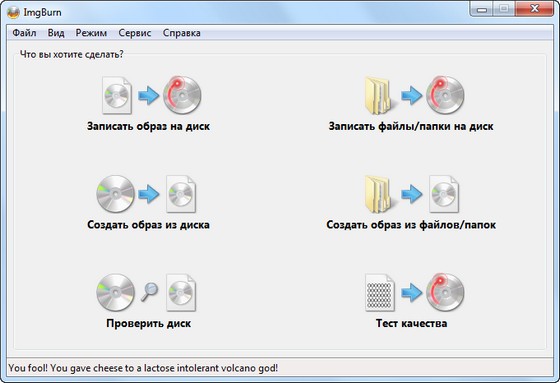The image size is (560, 383).
Task: Open the Справка menu
Action: click(x=181, y=33)
